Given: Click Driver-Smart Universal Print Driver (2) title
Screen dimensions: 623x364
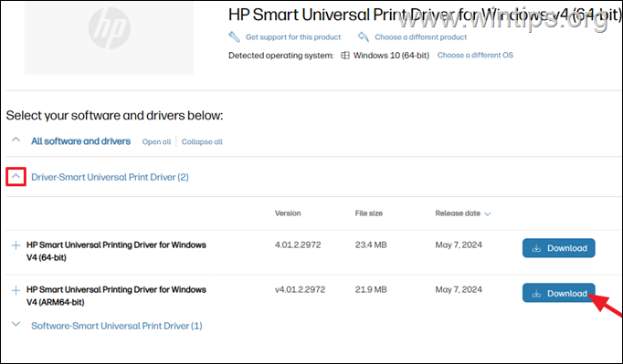Looking at the screenshot, I should coord(110,177).
